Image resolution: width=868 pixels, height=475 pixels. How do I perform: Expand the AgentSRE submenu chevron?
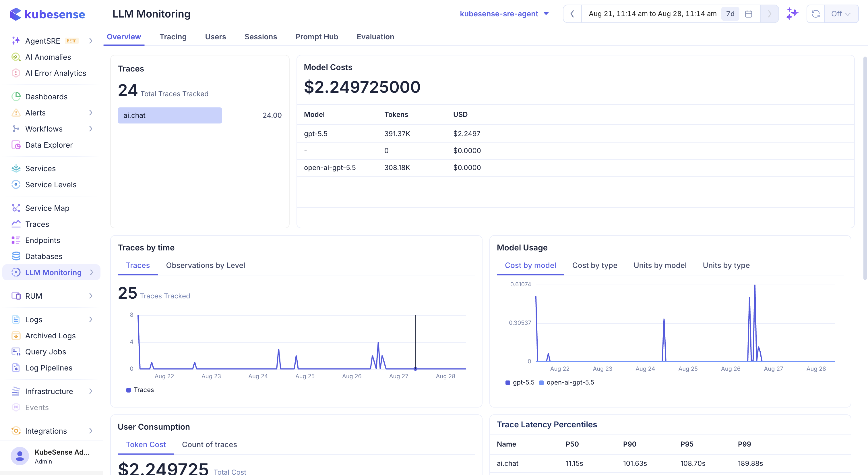[91, 41]
